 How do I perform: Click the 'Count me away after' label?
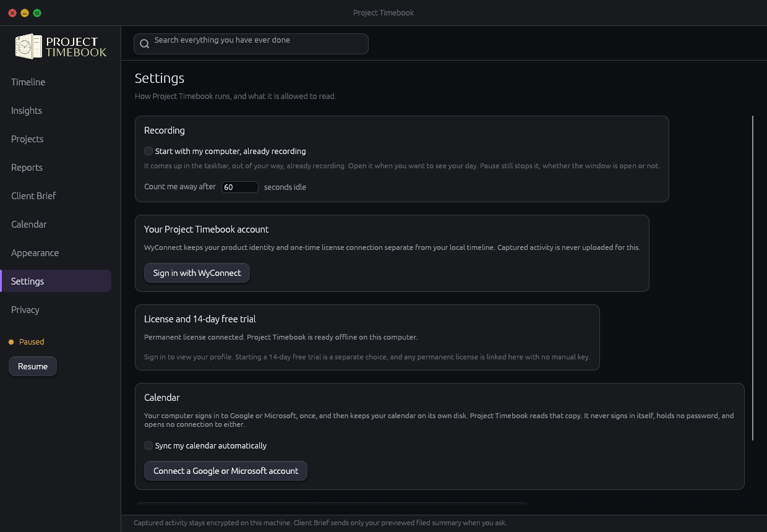[x=180, y=187]
